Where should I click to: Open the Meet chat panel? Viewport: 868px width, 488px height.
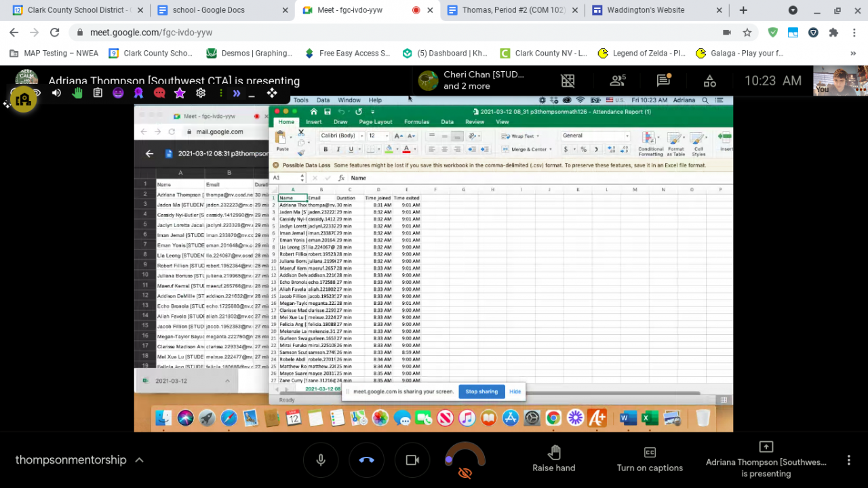coord(663,81)
